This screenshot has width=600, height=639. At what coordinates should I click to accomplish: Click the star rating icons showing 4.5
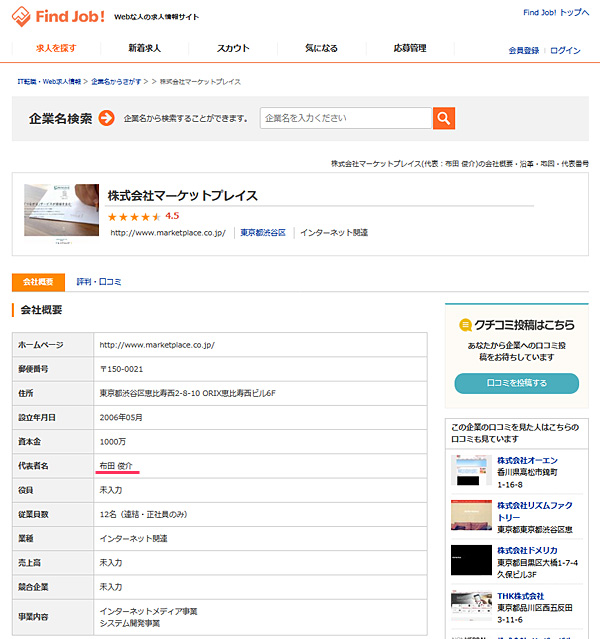(x=134, y=217)
